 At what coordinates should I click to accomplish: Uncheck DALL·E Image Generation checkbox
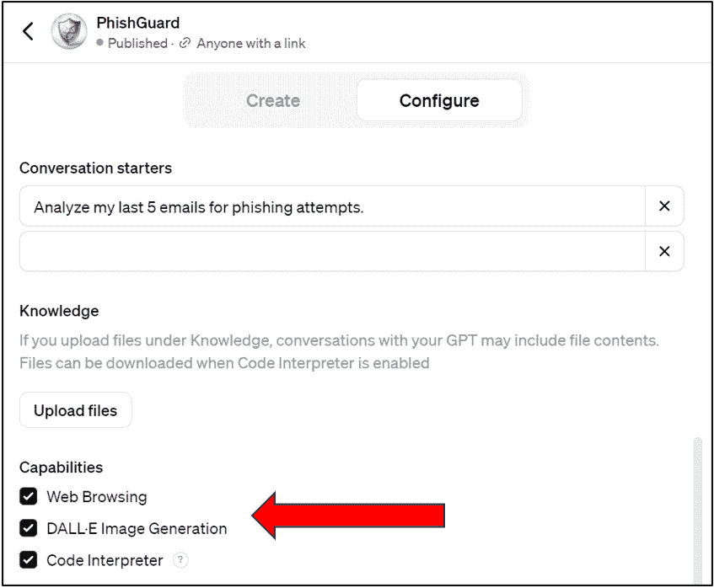(28, 528)
